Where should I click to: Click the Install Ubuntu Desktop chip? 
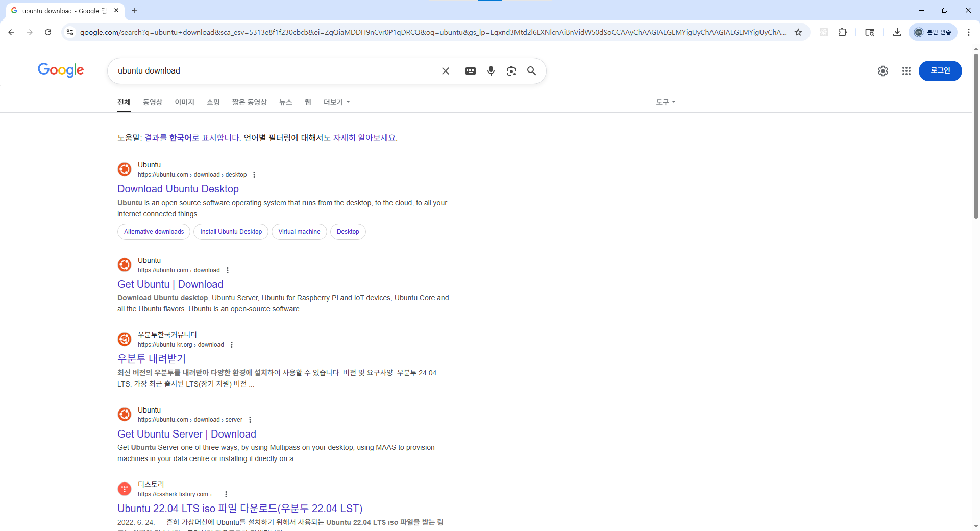(231, 232)
